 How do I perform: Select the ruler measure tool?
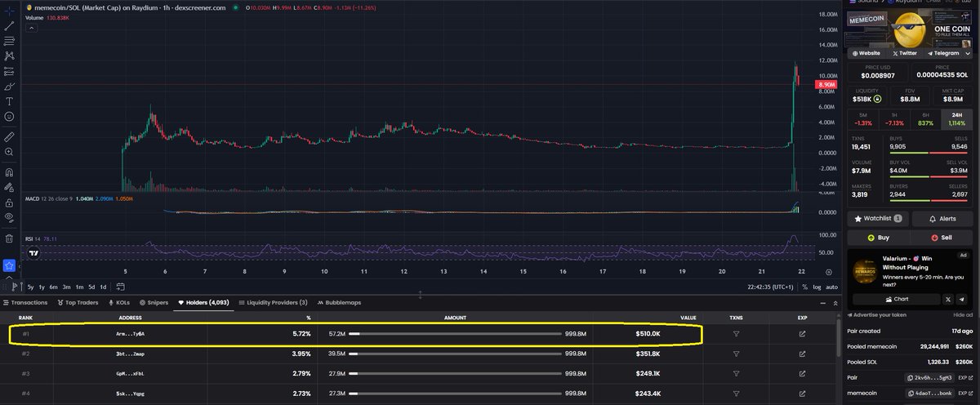9,136
